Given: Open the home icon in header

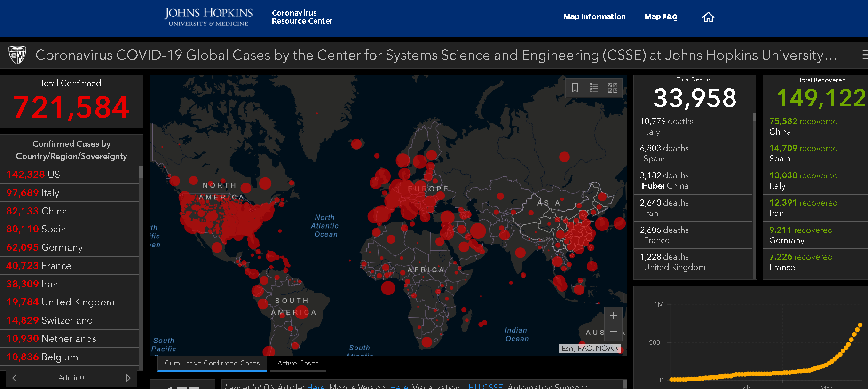Looking at the screenshot, I should tap(708, 17).
